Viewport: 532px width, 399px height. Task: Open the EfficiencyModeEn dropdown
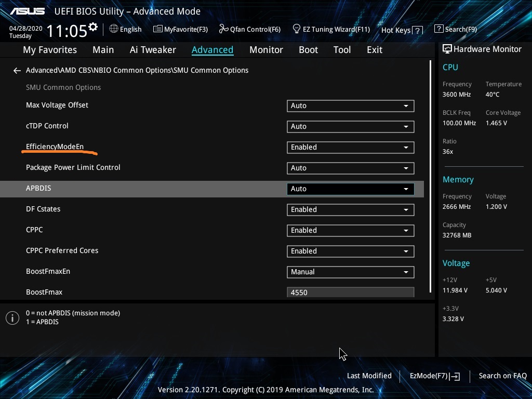pos(351,147)
